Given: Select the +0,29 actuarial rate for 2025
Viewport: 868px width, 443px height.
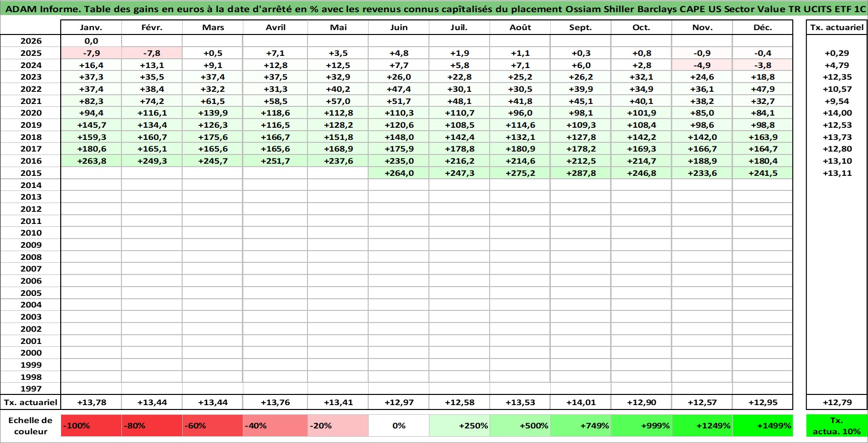Looking at the screenshot, I should [837, 53].
